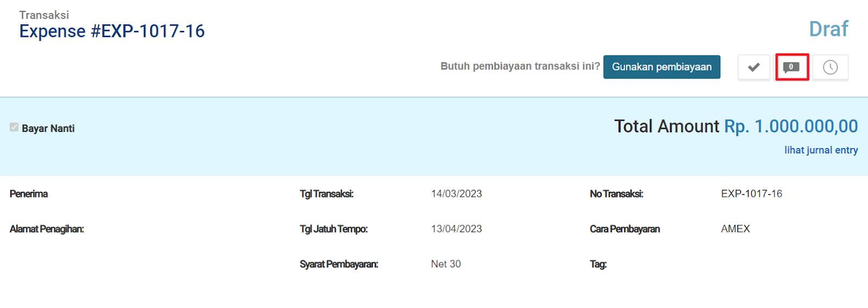868x308 pixels.
Task: Click the checkmark approve icon button
Action: (754, 67)
